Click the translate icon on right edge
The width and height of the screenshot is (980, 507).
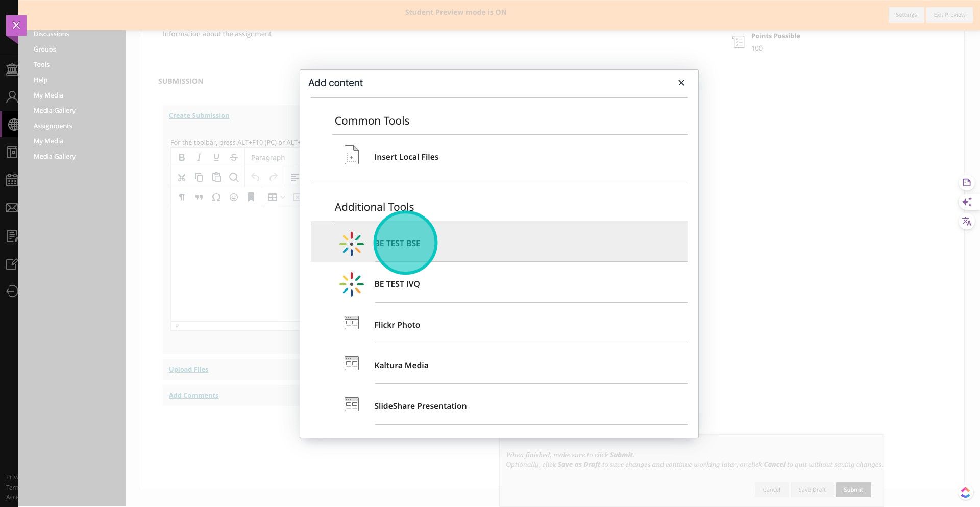(966, 222)
